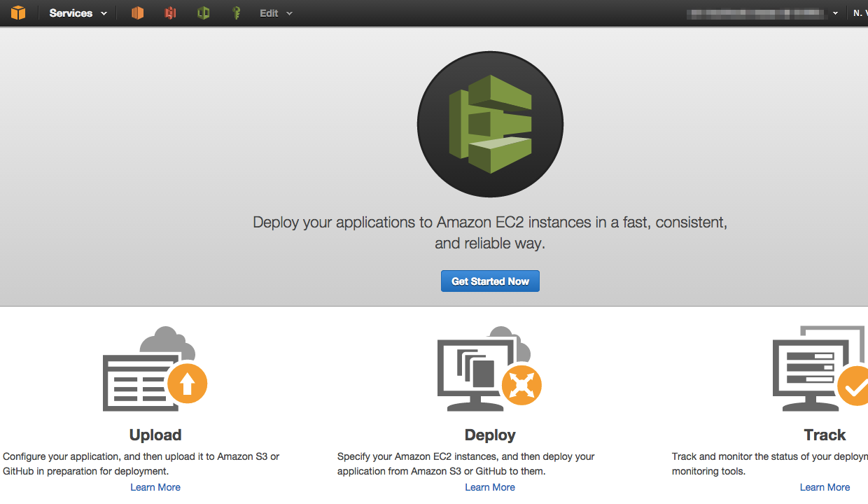Open Learn More under Track
The height and width of the screenshot is (504, 868).
[825, 486]
